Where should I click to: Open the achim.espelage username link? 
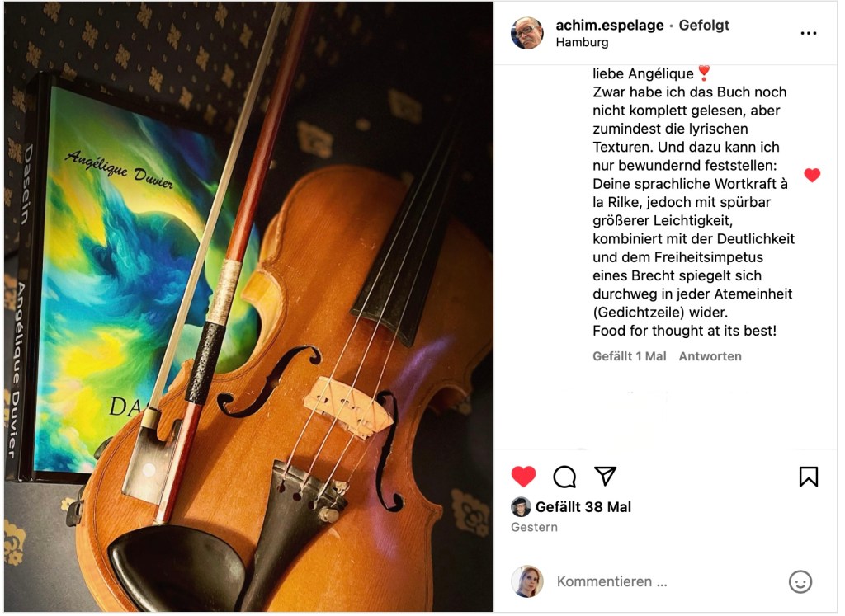coord(610,25)
